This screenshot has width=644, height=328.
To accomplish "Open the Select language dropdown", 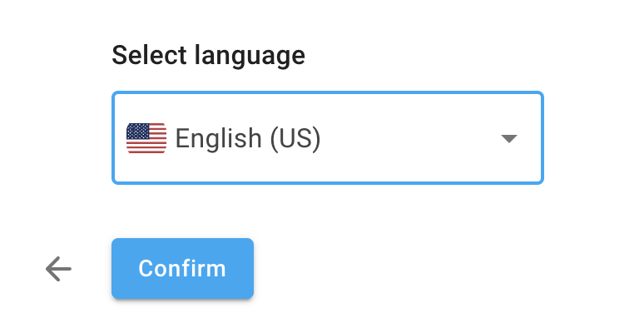I will (x=328, y=137).
